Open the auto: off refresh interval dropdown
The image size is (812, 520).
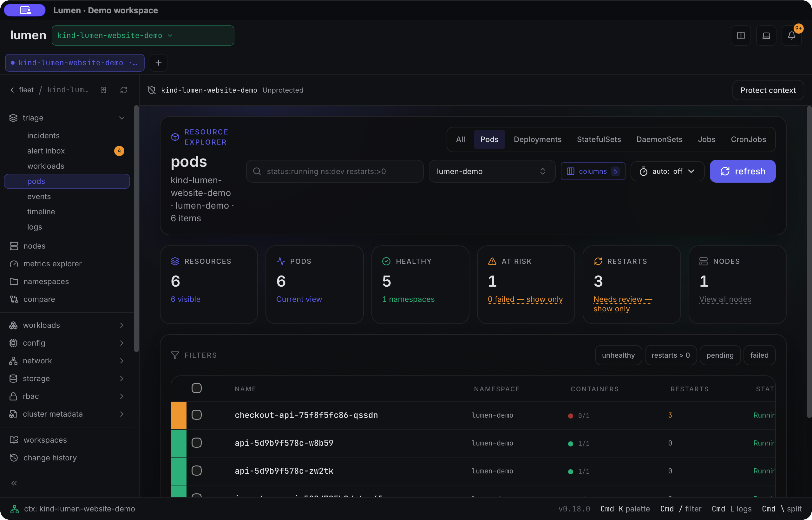[667, 171]
